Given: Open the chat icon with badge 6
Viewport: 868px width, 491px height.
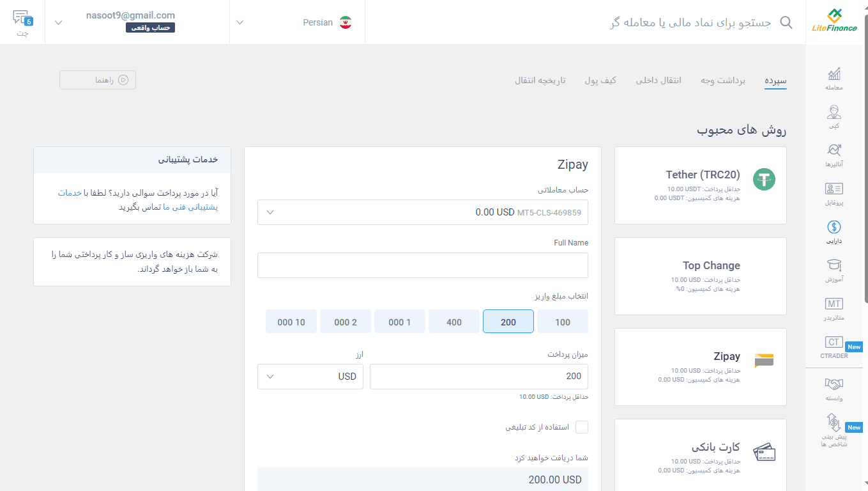Looking at the screenshot, I should [x=22, y=18].
